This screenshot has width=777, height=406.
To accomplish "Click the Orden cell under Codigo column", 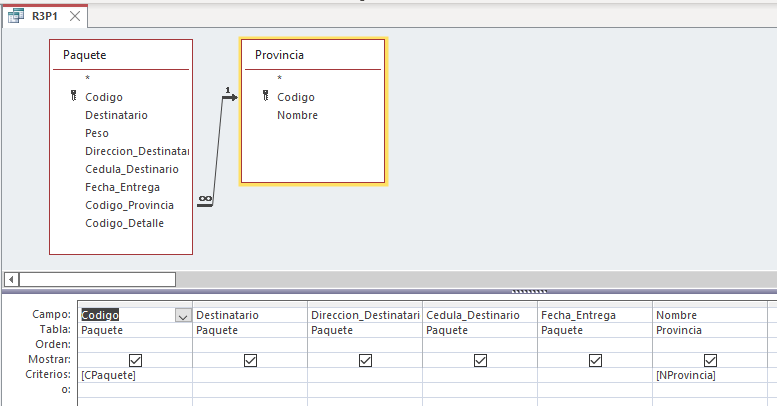I will point(135,345).
